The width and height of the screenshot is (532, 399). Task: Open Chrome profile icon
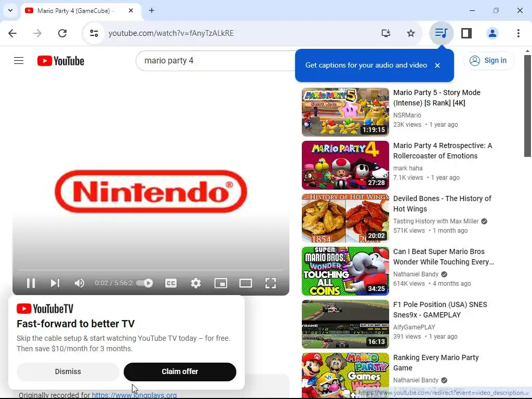tap(493, 33)
